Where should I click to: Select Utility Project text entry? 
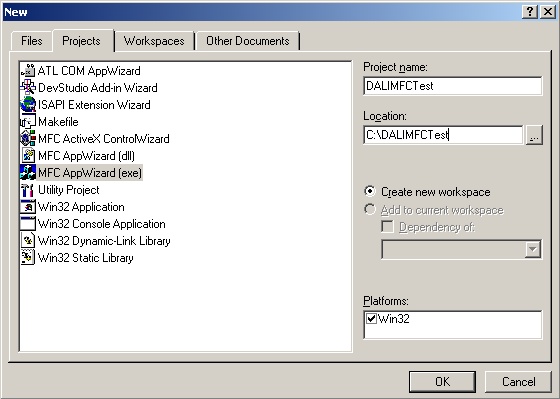coord(69,190)
